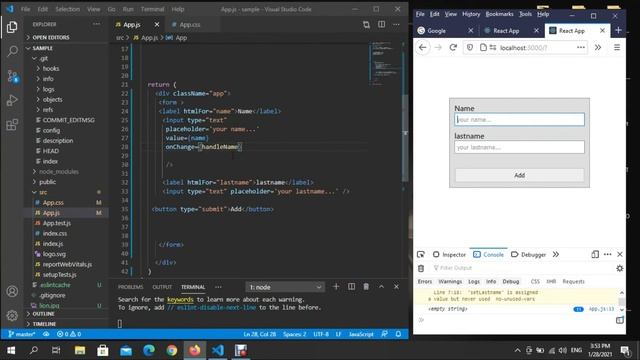
Task: Switch to Google tab in Firefox
Action: (436, 31)
